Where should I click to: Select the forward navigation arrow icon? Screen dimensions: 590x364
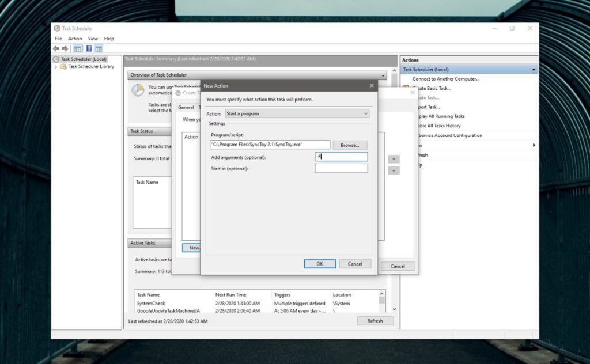pos(63,48)
